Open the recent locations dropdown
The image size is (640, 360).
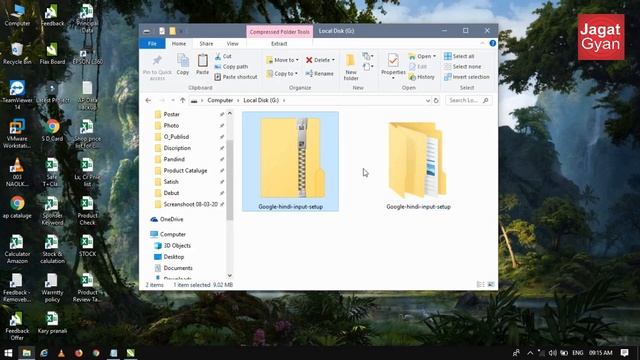click(x=173, y=100)
